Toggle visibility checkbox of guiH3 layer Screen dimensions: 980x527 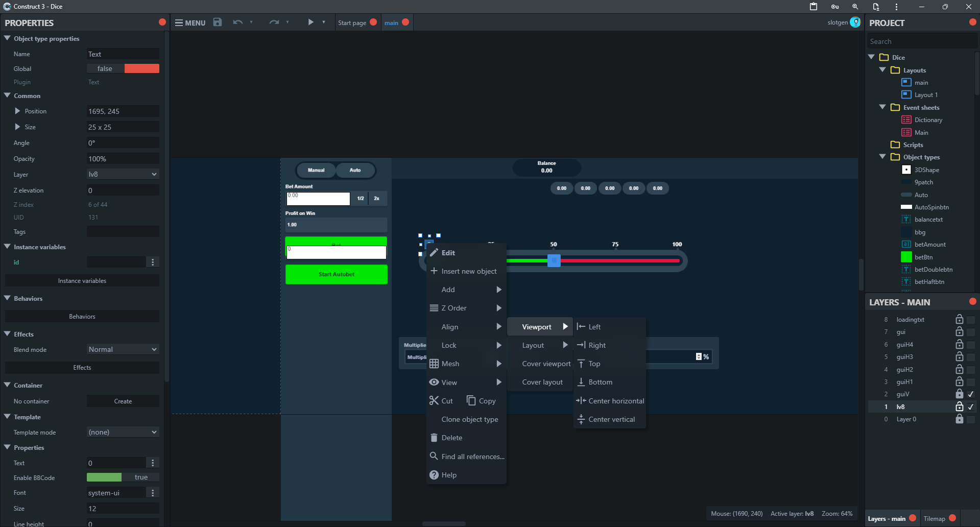click(971, 357)
